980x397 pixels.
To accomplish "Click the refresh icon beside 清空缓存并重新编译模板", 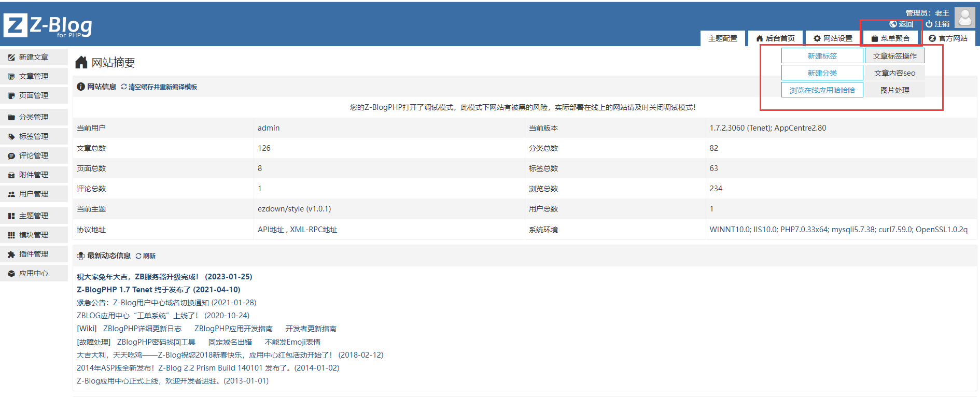I will [124, 87].
